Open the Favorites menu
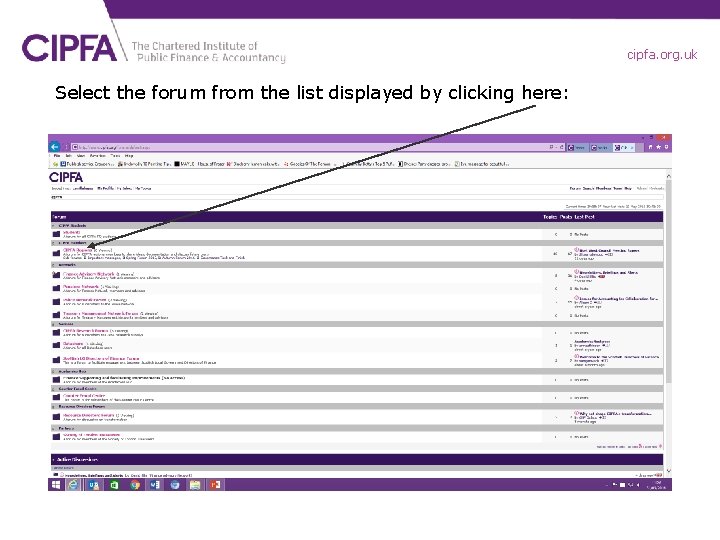The height and width of the screenshot is (540, 720). point(98,156)
